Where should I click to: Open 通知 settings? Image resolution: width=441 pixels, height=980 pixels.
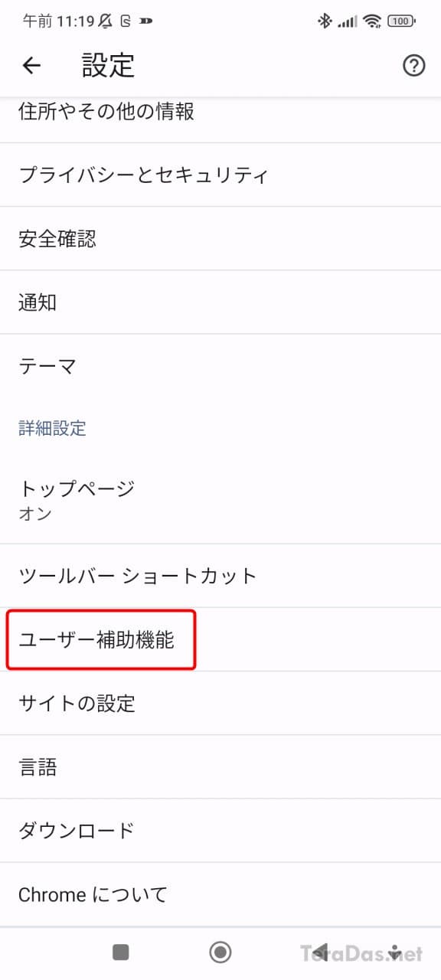(220, 302)
